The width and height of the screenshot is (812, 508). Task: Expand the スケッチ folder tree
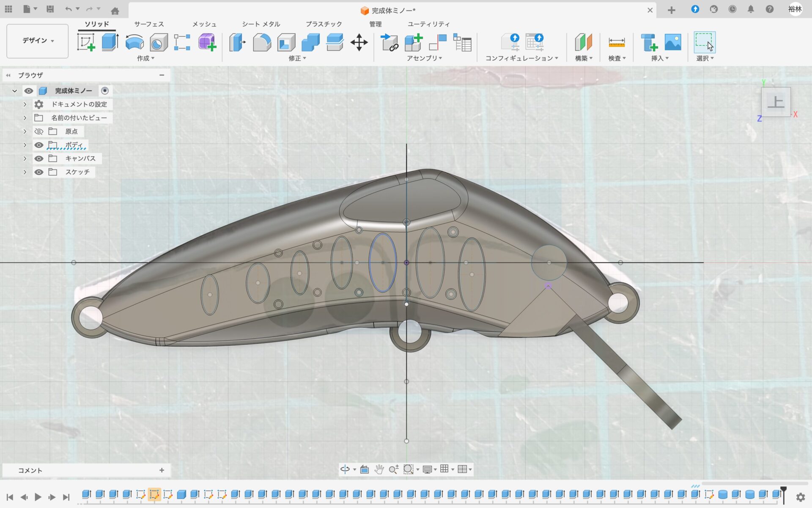point(25,172)
